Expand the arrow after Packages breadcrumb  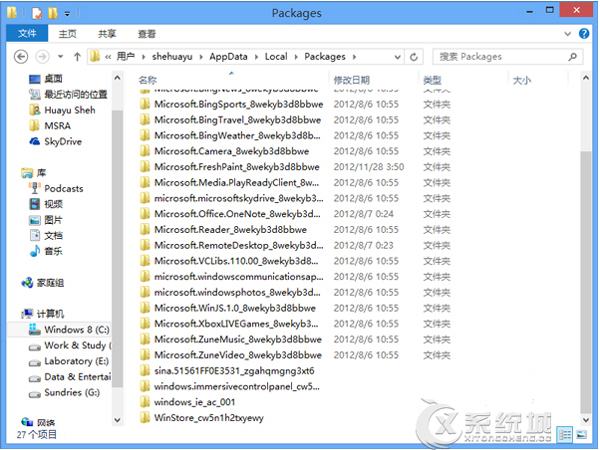tap(354, 57)
